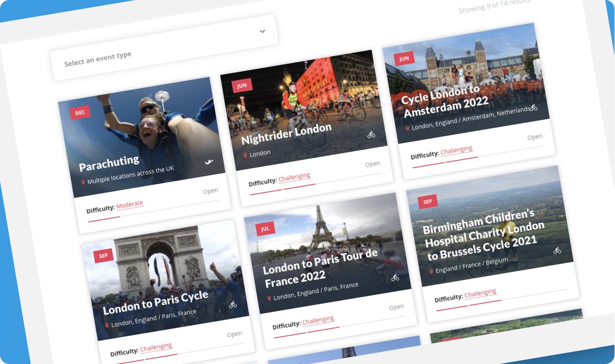Image resolution: width=615 pixels, height=364 pixels.
Task: Click the skydiving icon on Parachuting card
Action: tap(209, 162)
